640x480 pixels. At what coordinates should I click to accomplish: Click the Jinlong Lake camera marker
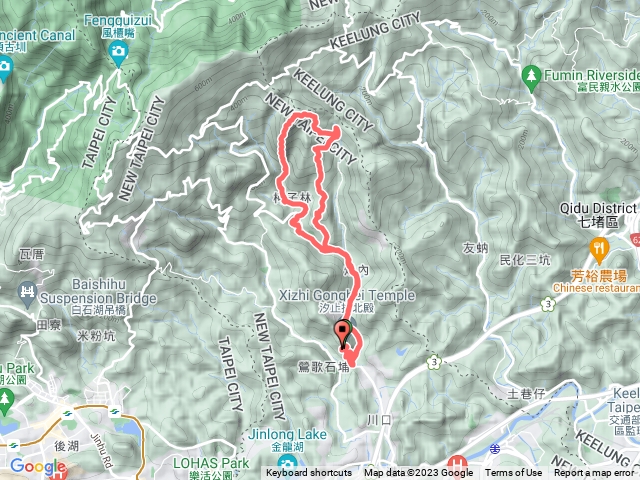tap(287, 464)
